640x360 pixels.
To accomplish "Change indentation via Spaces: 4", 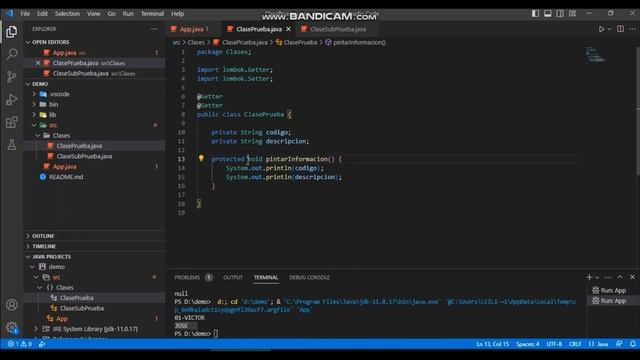I will click(527, 344).
